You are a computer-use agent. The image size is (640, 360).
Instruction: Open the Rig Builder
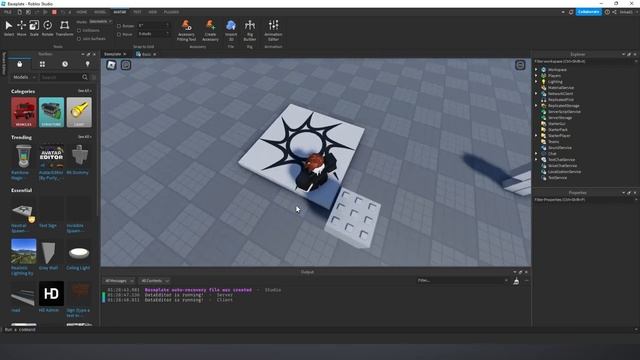pos(250,30)
